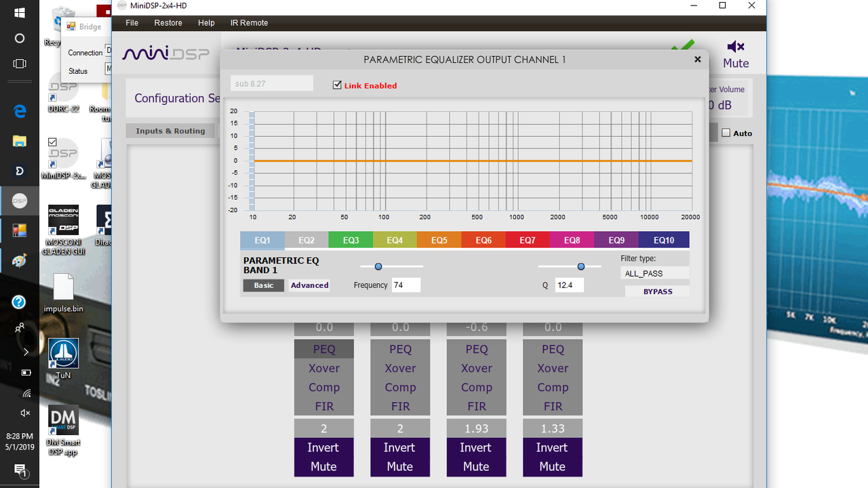868x488 pixels.
Task: Open the Dirac D icon in taskbar
Action: (19, 171)
